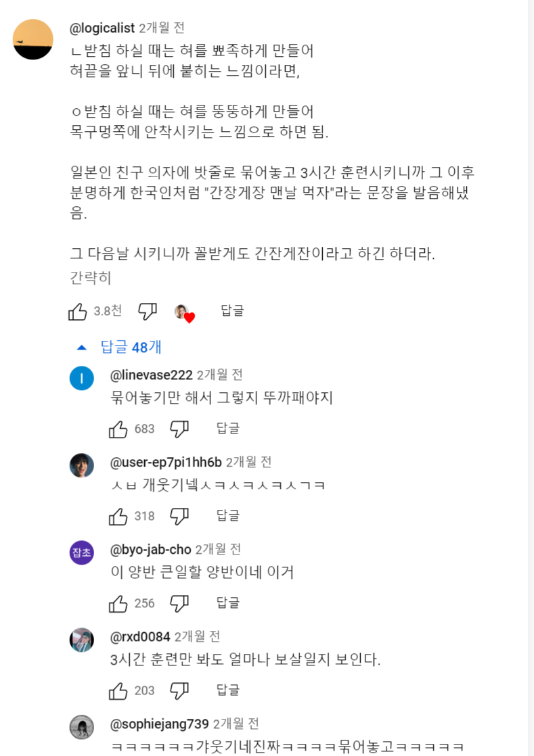The image size is (534, 756).
Task: Open the @logicalist channel link
Action: (x=103, y=28)
